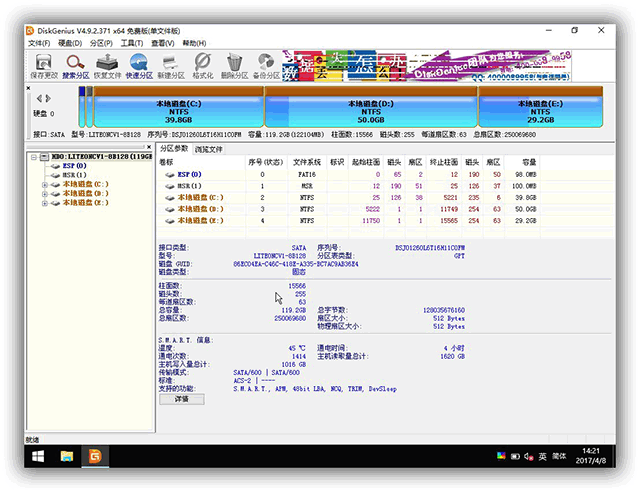
Task: Expand the 本地磁盘 (C:) tree node
Action: pos(44,185)
